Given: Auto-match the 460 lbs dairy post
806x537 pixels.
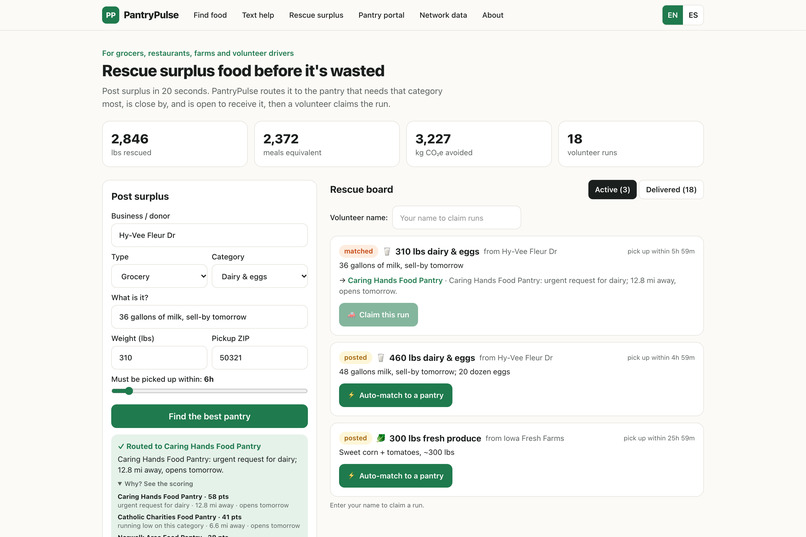Looking at the screenshot, I should click(395, 395).
